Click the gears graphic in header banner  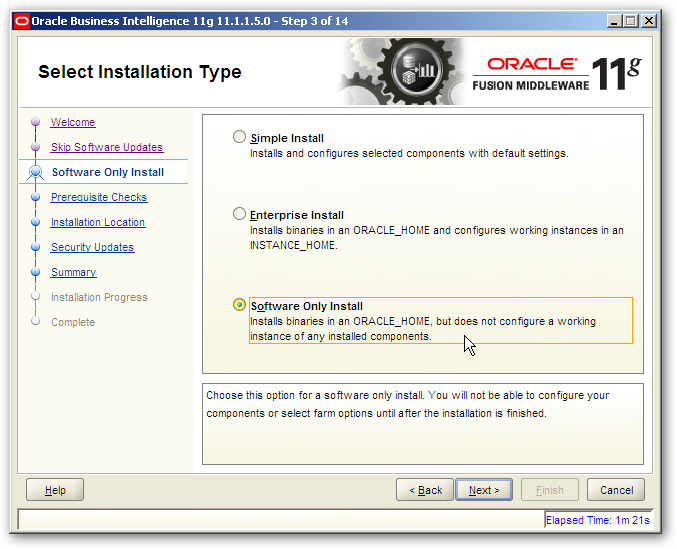pos(402,73)
